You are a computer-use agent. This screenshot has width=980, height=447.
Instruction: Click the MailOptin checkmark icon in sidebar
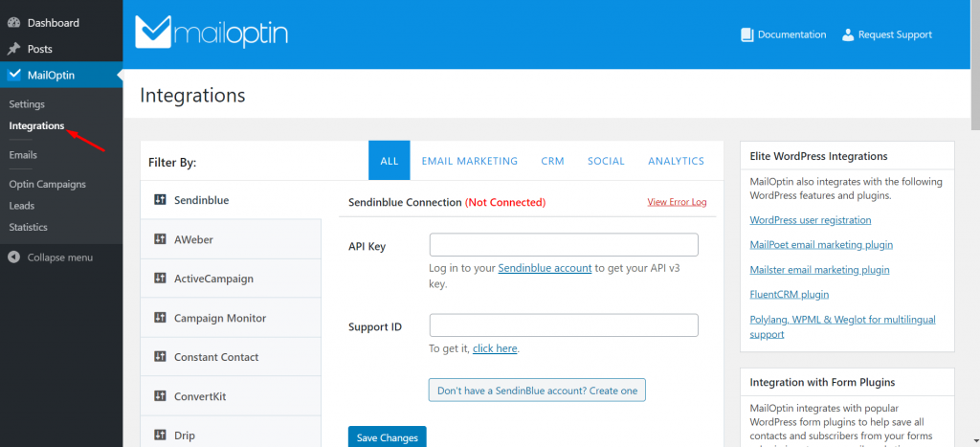13,75
